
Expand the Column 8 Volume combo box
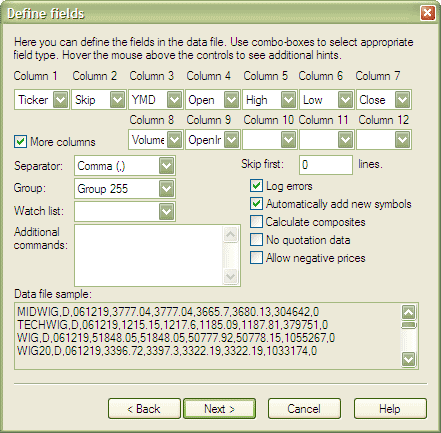click(x=174, y=139)
